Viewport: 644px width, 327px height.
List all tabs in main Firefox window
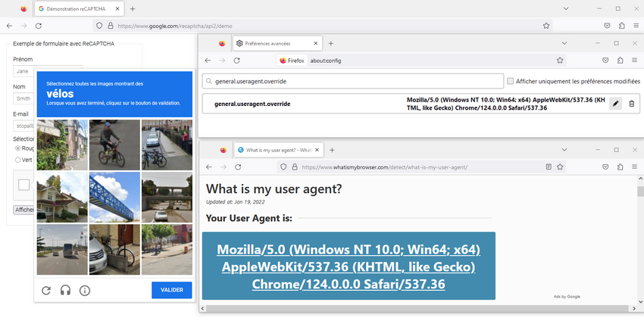point(565,8)
